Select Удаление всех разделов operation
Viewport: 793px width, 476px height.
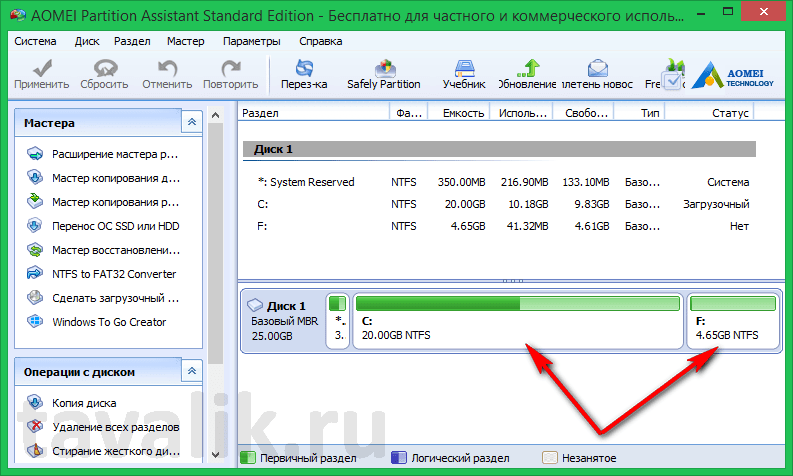point(115,427)
